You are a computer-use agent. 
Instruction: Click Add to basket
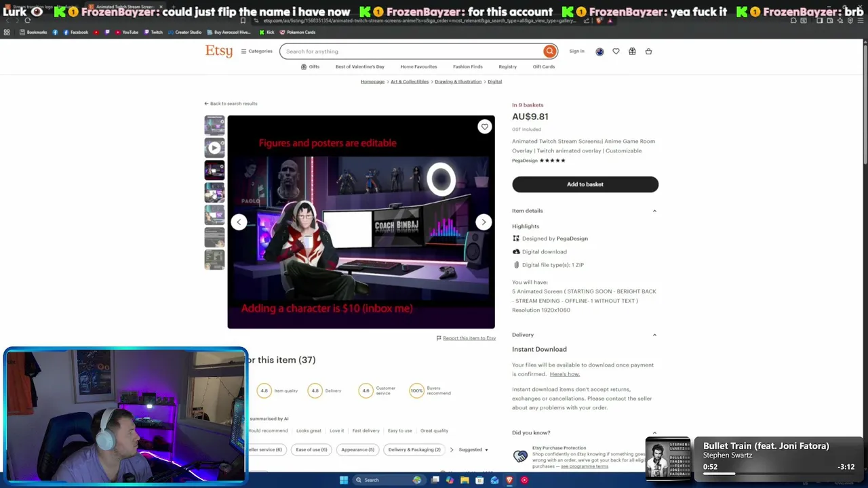585,184
